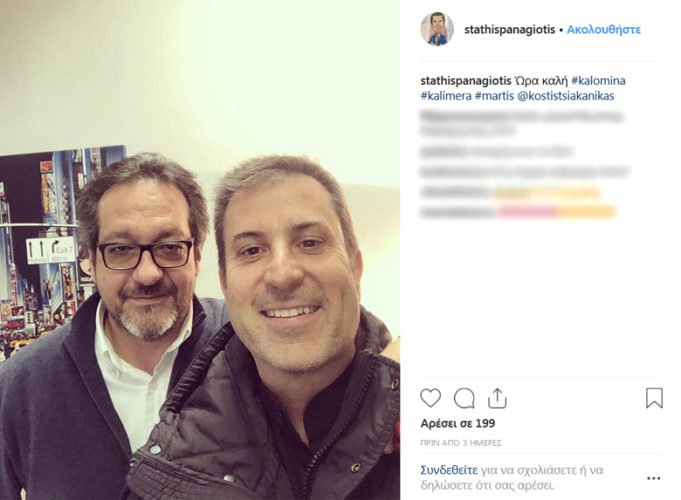The width and height of the screenshot is (681, 500).
Task: Open the #kalomina hashtag
Action: tap(598, 81)
